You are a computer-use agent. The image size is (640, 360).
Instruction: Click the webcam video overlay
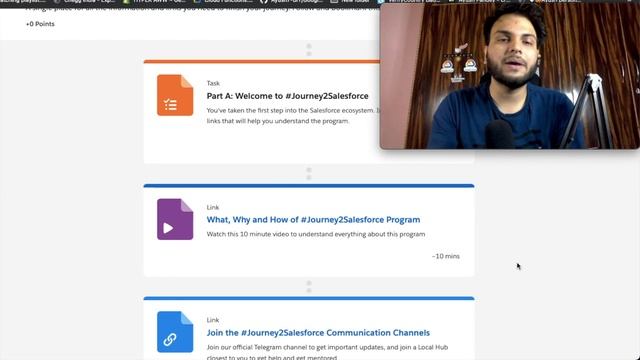coord(509,76)
